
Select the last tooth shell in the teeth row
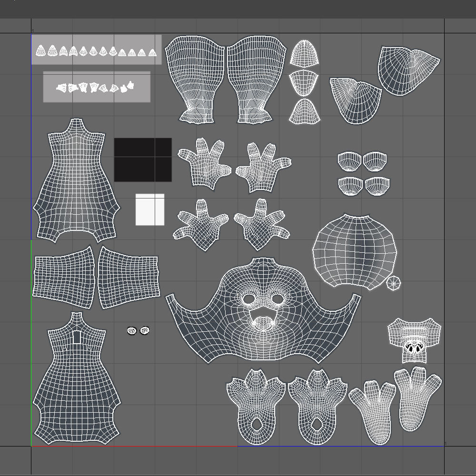pos(153,53)
